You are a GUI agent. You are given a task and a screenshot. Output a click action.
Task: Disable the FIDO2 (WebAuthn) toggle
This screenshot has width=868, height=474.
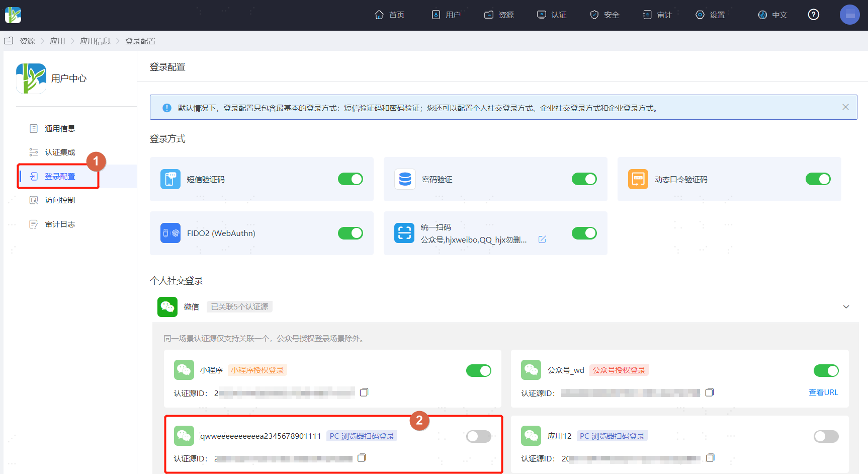(x=351, y=233)
